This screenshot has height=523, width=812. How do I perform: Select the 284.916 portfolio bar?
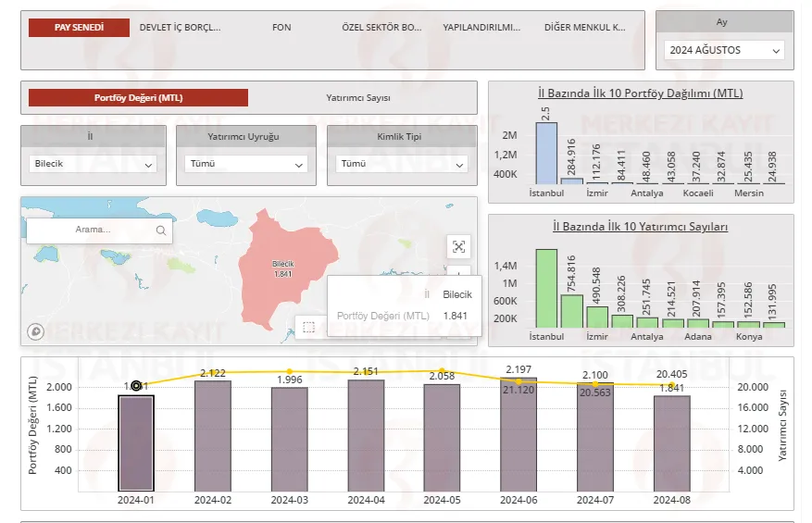571,181
